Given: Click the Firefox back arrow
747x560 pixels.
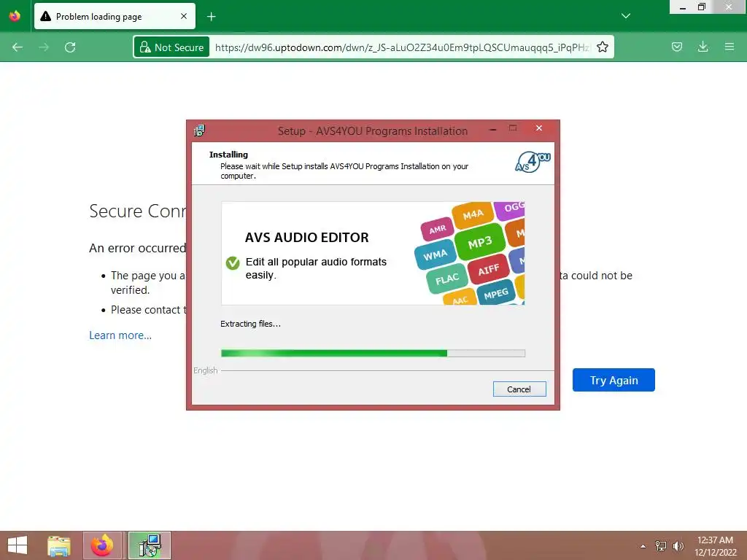Looking at the screenshot, I should click(x=18, y=47).
